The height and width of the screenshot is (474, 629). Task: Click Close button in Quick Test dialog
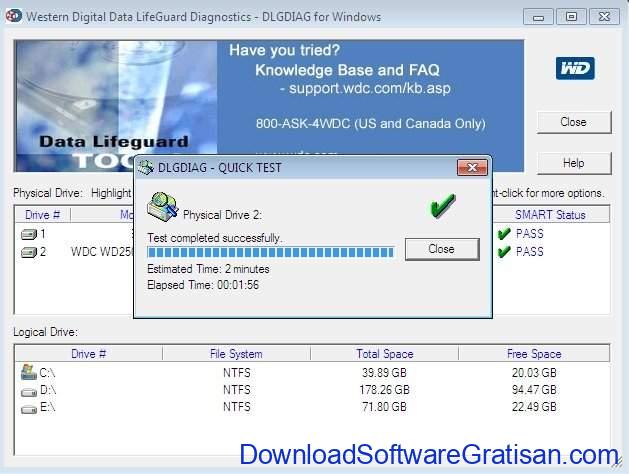click(442, 249)
